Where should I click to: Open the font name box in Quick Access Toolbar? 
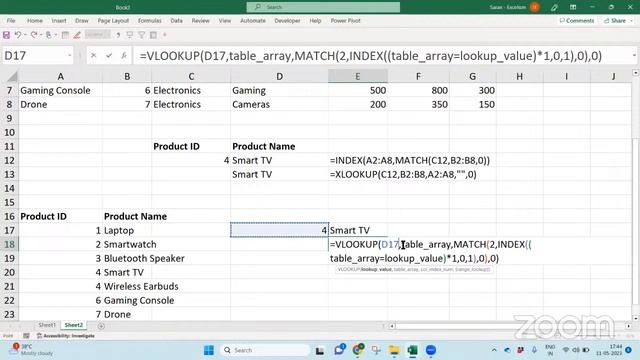click(x=98, y=35)
